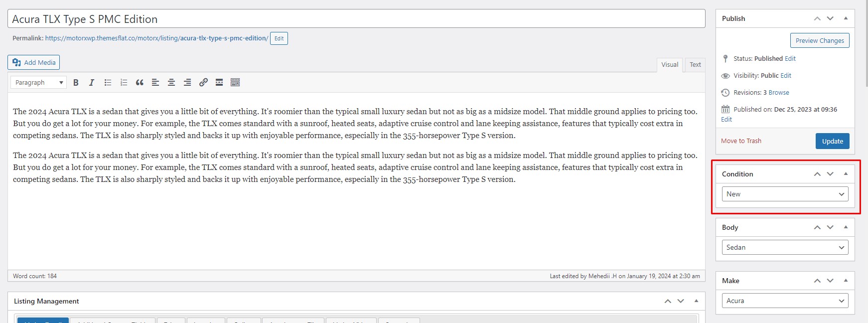The width and height of the screenshot is (868, 323).
Task: Apply blockquote formatting
Action: click(140, 83)
